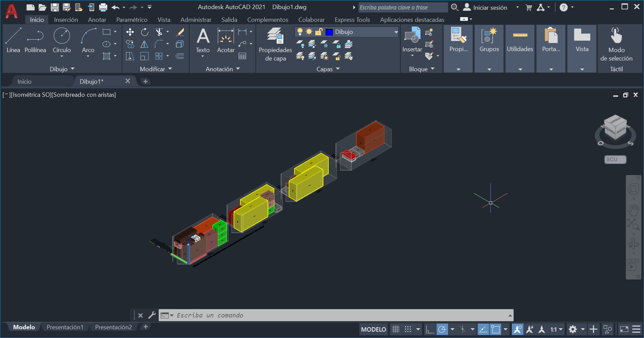Click the command line input field
This screenshot has width=644, height=338.
(x=336, y=315)
